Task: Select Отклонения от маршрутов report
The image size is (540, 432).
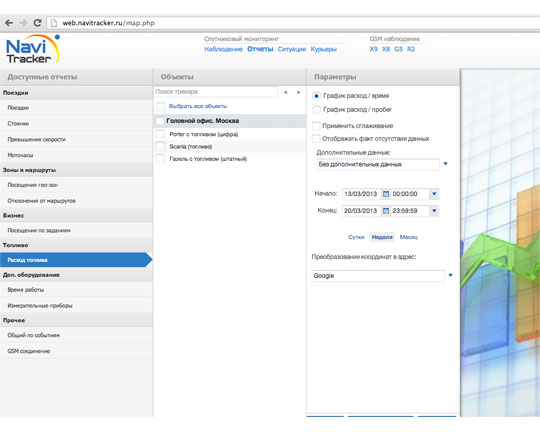Action: click(x=76, y=201)
